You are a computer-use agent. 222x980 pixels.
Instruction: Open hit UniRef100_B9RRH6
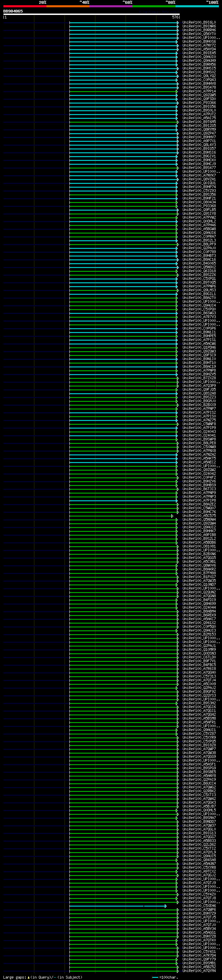click(199, 30)
